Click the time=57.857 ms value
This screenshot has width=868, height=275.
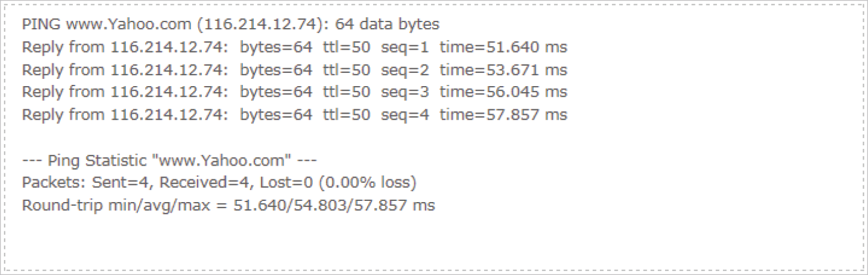504,115
